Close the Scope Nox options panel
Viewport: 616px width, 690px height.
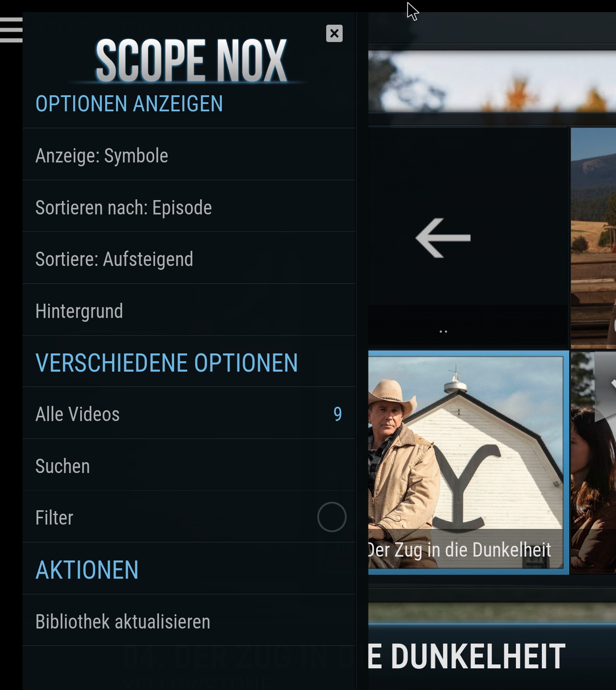(334, 33)
